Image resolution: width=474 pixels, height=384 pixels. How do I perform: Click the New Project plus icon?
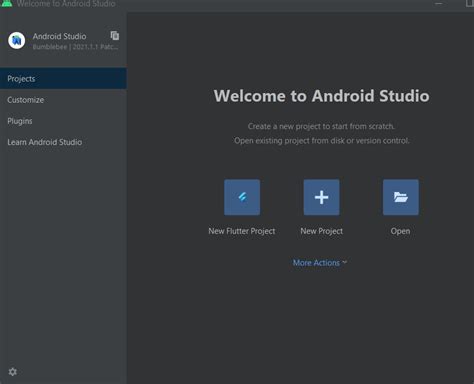[321, 197]
